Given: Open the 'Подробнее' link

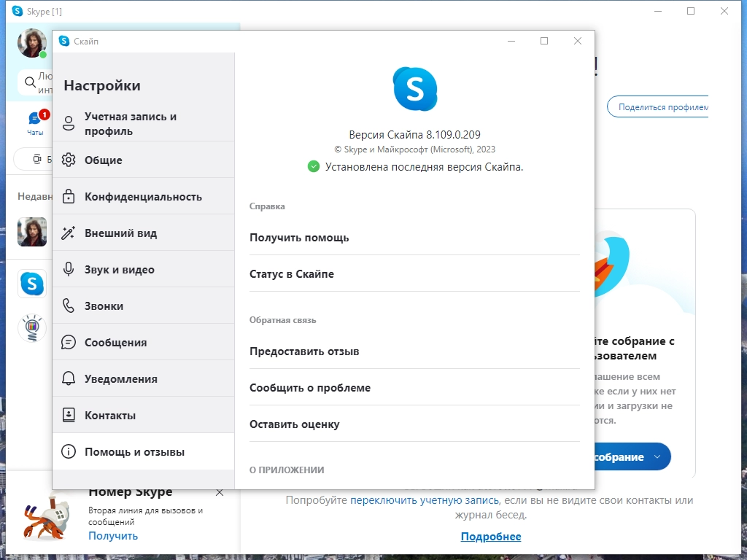Looking at the screenshot, I should coord(491,536).
